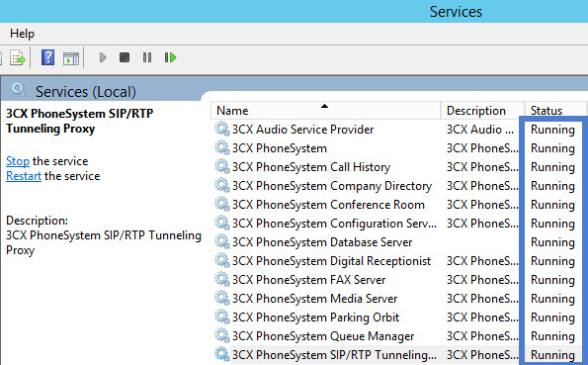Viewport: 588px width, 365px height.
Task: Click gear icon beside Queue Manager service
Action: point(221,335)
